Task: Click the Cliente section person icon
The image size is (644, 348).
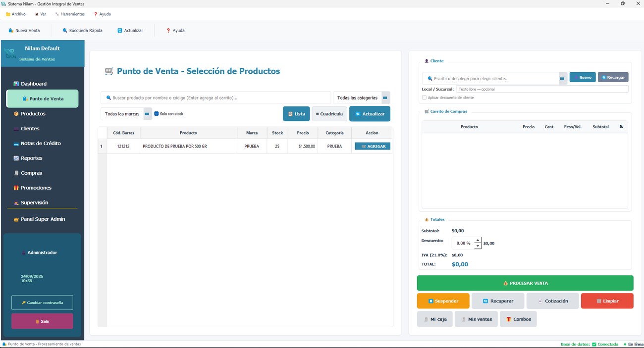Action: pos(427,61)
